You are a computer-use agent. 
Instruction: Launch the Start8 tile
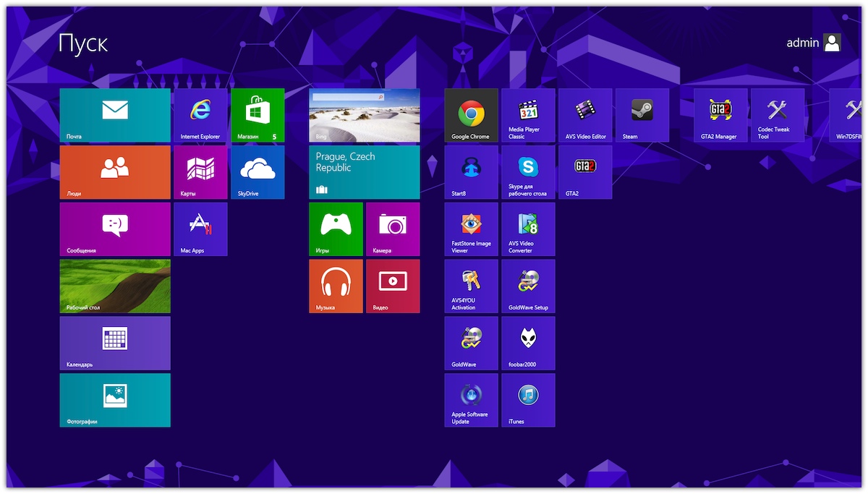tap(471, 172)
